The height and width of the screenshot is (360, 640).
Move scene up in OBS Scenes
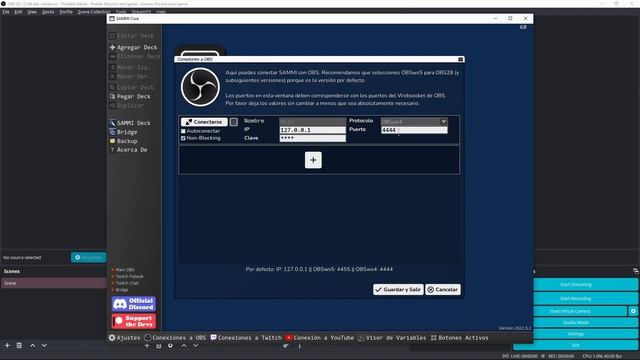pos(33,345)
